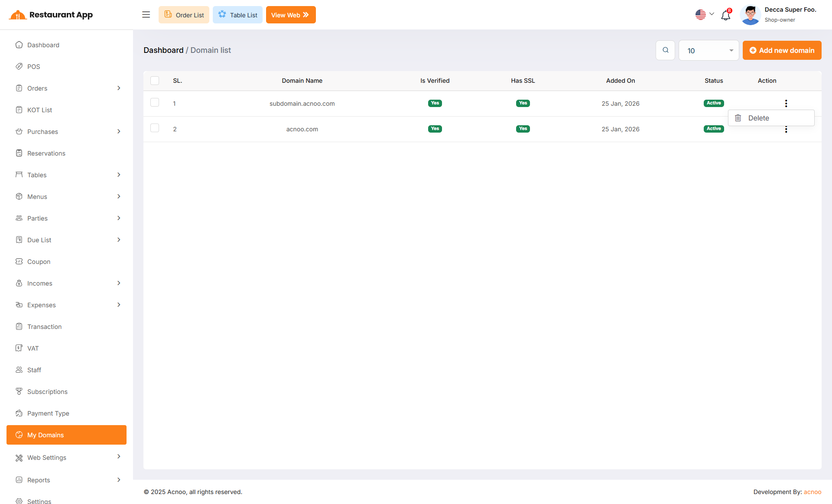Click the search magnifier icon
832x504 pixels.
coord(665,50)
